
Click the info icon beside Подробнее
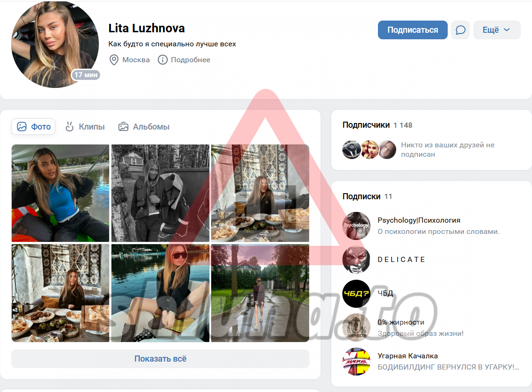(x=163, y=60)
